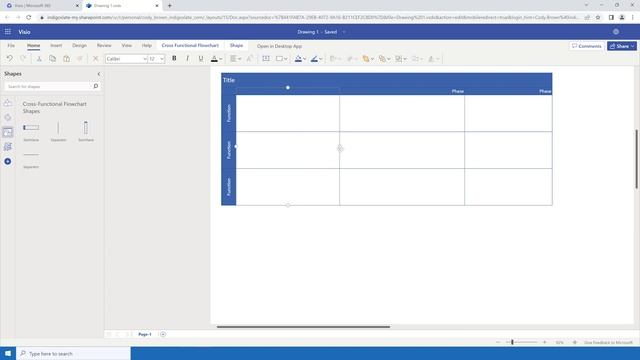Click the Visio app name
Image resolution: width=640 pixels, height=360 pixels.
[x=24, y=32]
